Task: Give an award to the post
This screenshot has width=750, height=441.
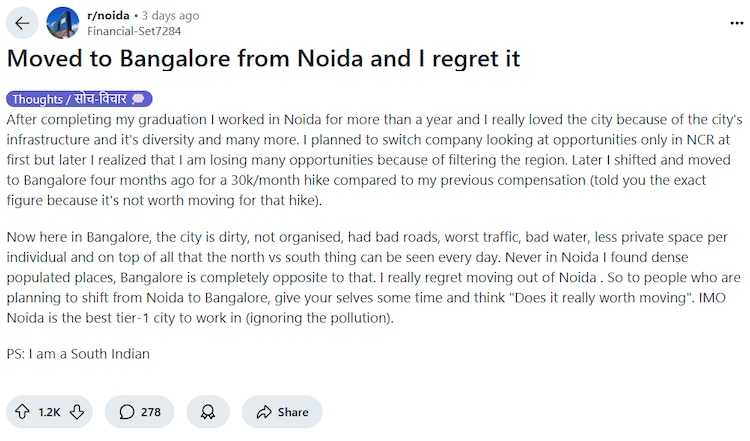Action: click(x=207, y=411)
